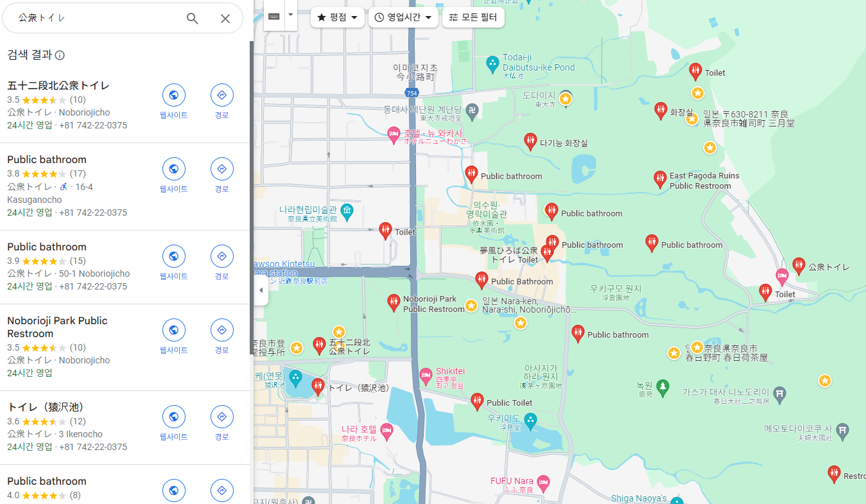The height and width of the screenshot is (504, 866).
Task: Open website icon for 50-1 Noboriojicho bathroom
Action: (x=173, y=256)
